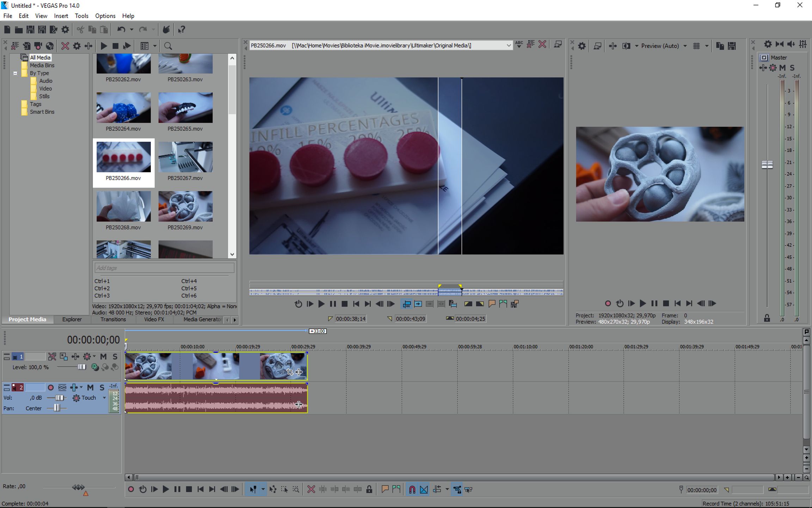Open the Tools menu

pos(81,16)
